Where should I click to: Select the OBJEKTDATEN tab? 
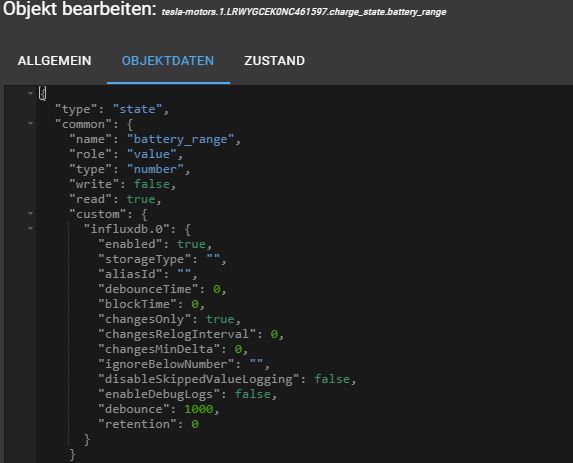pyautogui.click(x=168, y=61)
